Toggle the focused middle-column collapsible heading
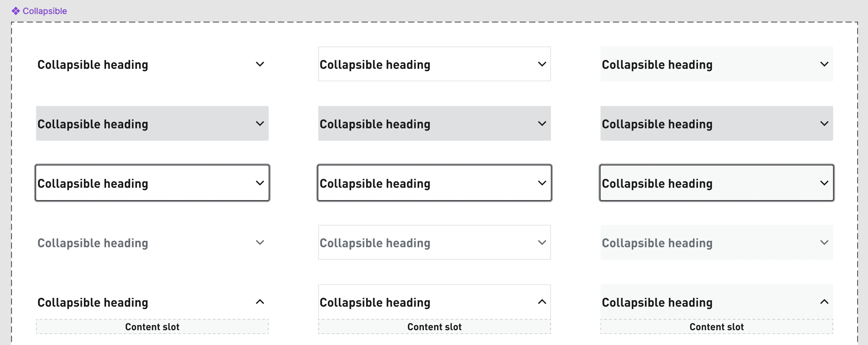Viewport: 868px width, 345px height. [434, 183]
